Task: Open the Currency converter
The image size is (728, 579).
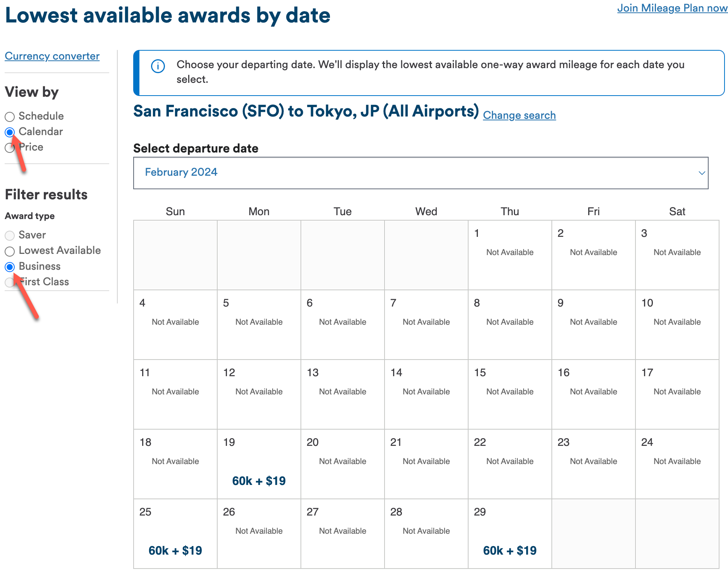Action: 52,56
